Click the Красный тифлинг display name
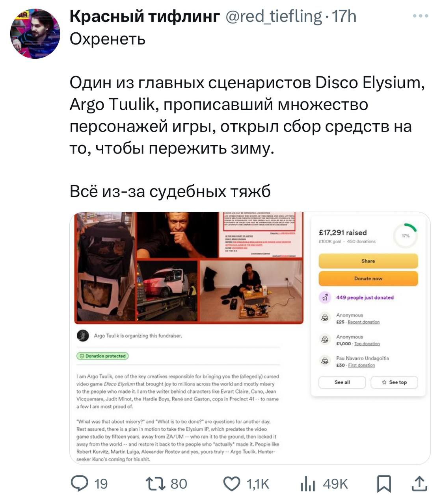The image size is (441, 504). [145, 16]
